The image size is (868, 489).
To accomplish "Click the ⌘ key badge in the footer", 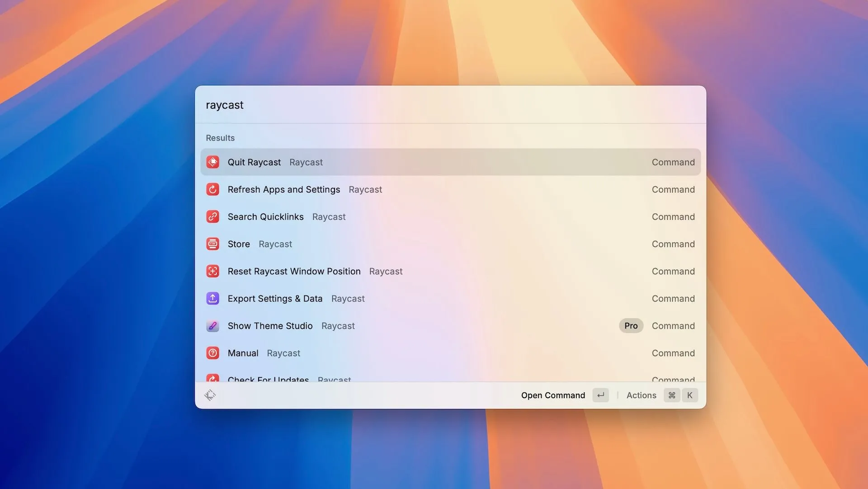I will 671,395.
